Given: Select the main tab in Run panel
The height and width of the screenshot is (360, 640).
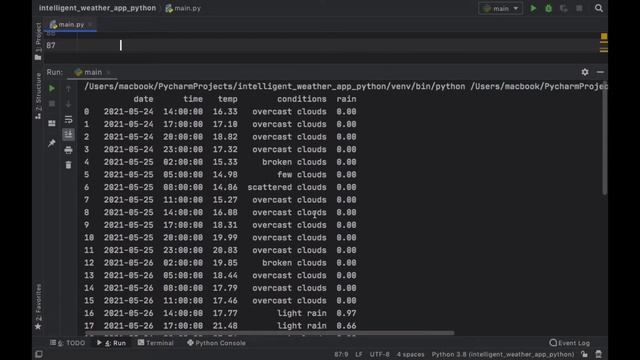Looking at the screenshot, I should click(89, 72).
